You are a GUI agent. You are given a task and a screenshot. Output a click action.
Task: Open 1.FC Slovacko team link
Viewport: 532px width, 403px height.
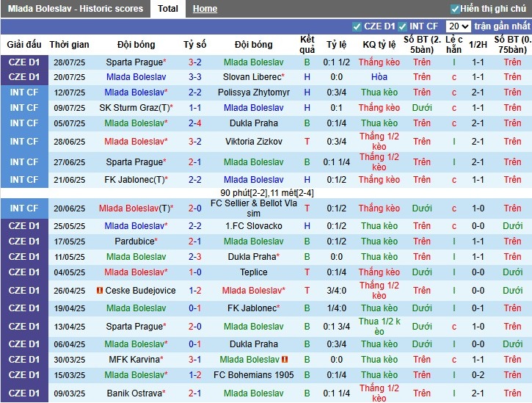coord(254,226)
